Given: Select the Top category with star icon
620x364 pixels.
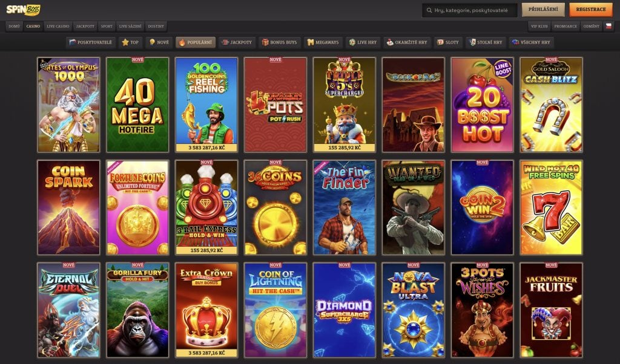Looking at the screenshot, I should coord(131,42).
